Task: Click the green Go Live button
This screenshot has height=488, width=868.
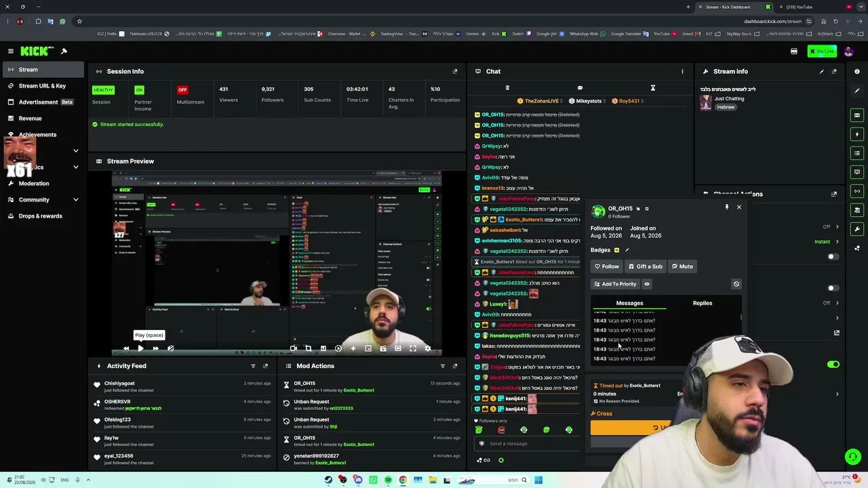Action: (x=822, y=52)
